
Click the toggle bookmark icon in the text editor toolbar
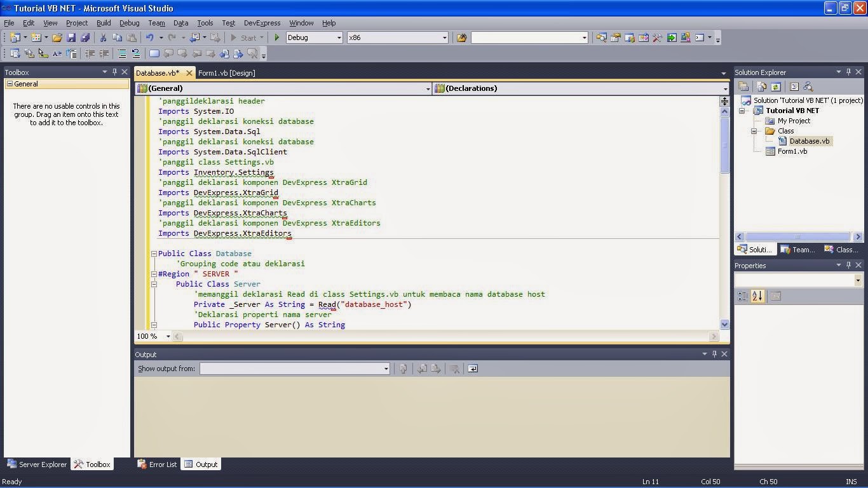coord(154,54)
